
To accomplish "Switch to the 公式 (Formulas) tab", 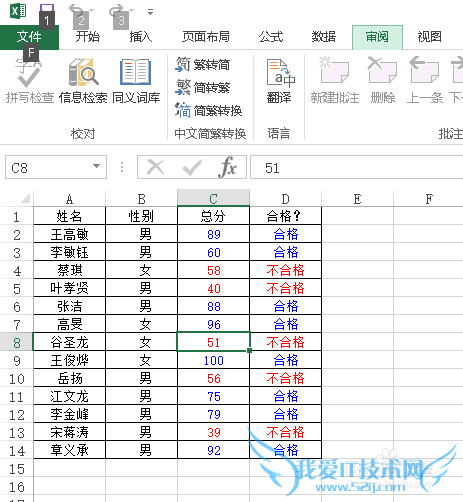I will [x=271, y=37].
